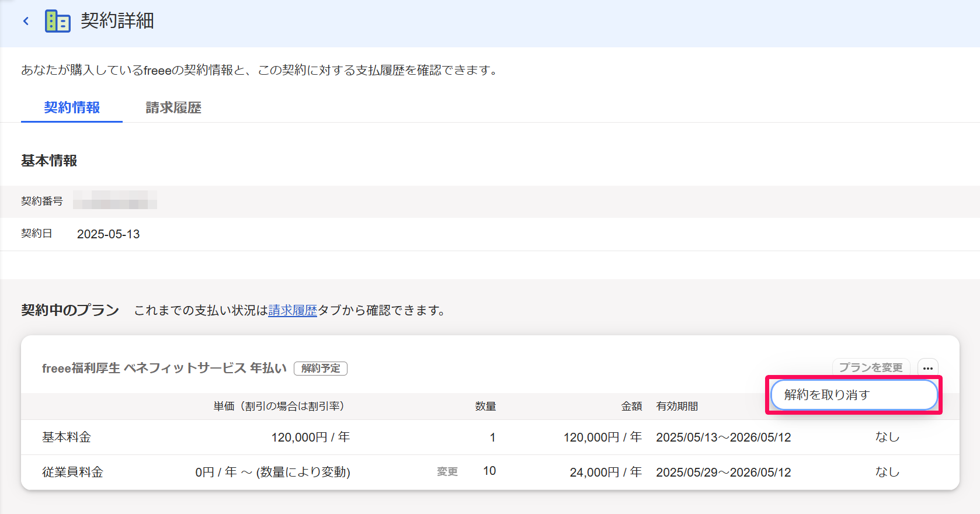Click the contract date 2025-05-13
The image size is (980, 514).
(x=109, y=234)
